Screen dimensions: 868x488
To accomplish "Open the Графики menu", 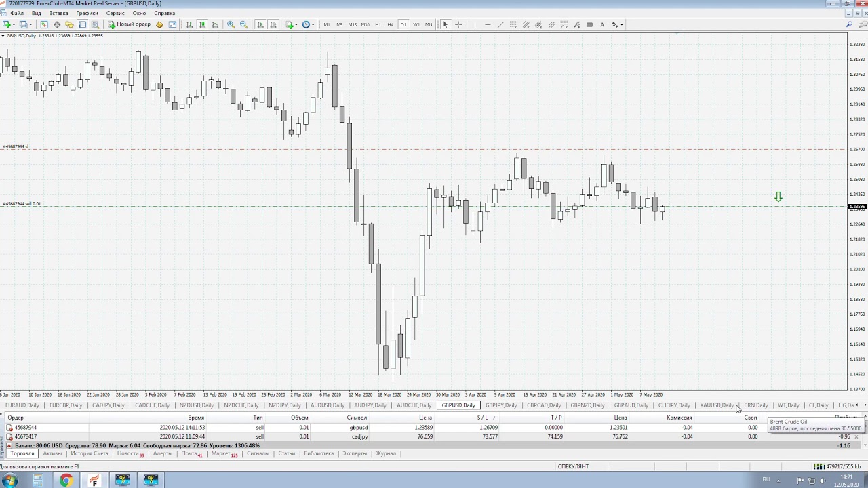I will [x=87, y=13].
